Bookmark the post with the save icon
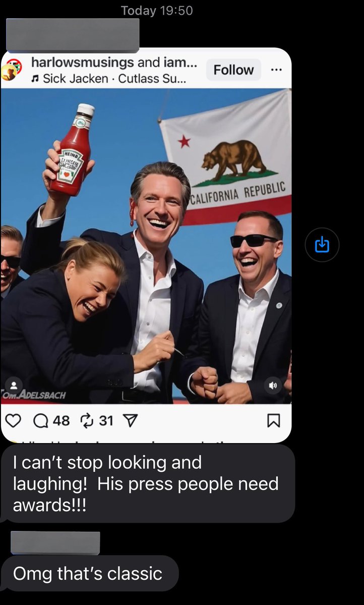 point(274,420)
